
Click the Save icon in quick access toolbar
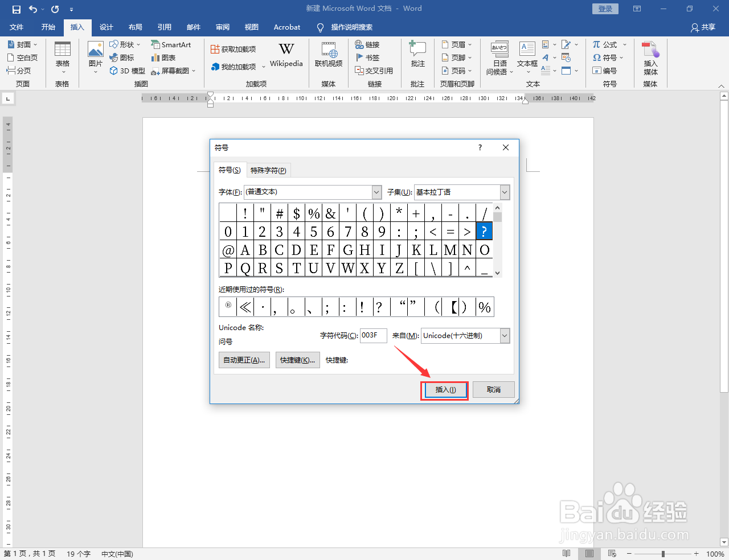pyautogui.click(x=16, y=9)
